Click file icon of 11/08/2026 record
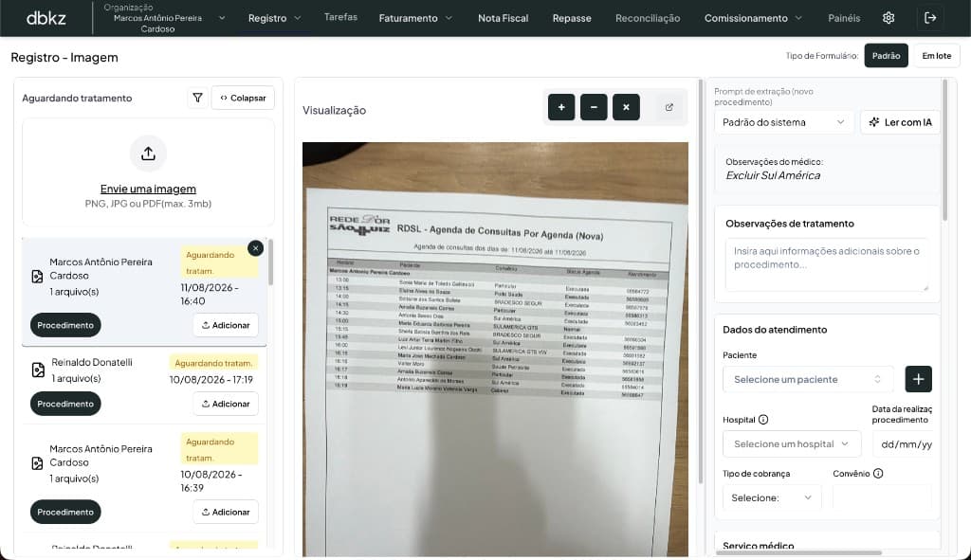 (x=37, y=276)
